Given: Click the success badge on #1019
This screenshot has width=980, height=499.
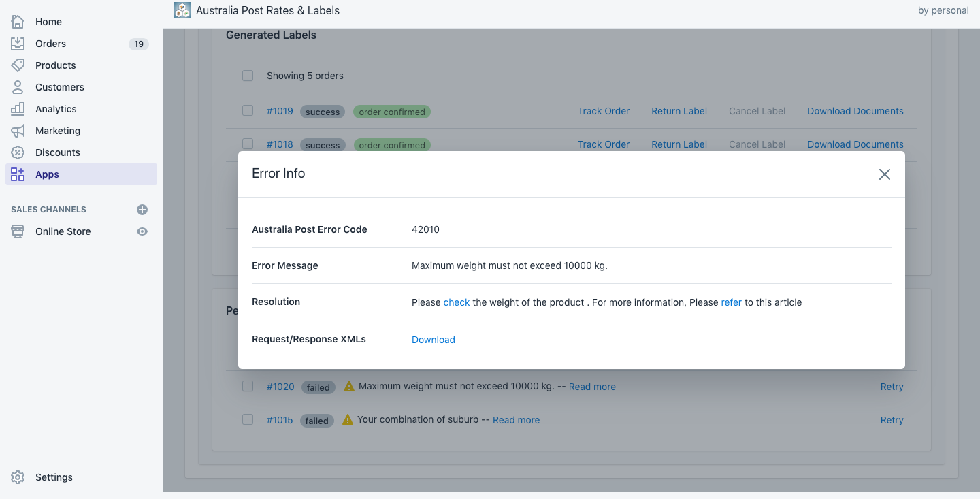Looking at the screenshot, I should [x=323, y=112].
